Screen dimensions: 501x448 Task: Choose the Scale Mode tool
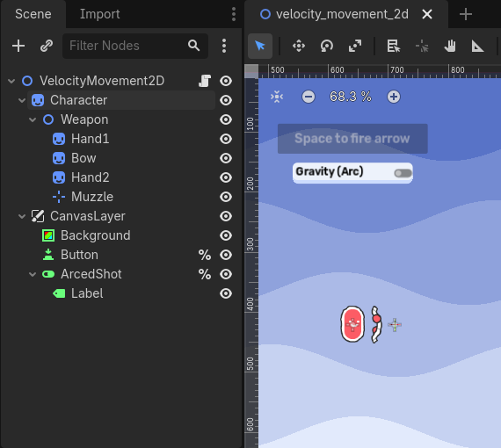coord(355,46)
